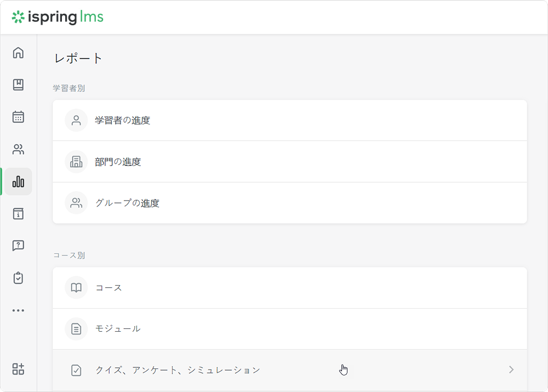Open the users sidebar icon
Image resolution: width=548 pixels, height=392 pixels.
(18, 149)
